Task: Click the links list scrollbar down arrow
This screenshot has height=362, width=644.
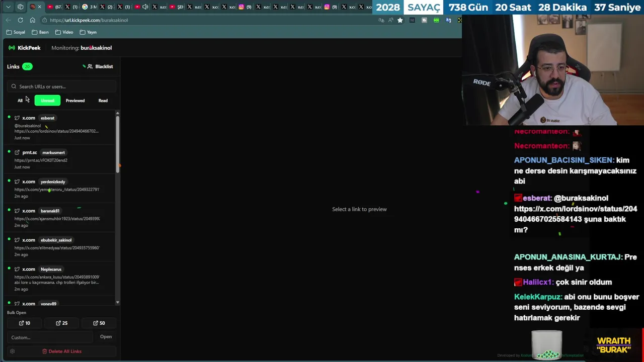Action: (x=118, y=303)
